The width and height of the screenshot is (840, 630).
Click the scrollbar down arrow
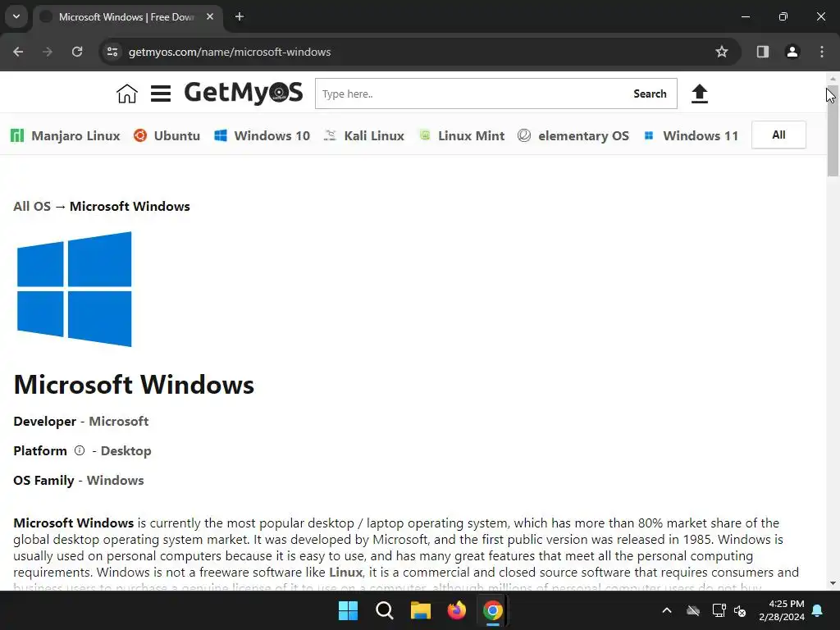832,583
